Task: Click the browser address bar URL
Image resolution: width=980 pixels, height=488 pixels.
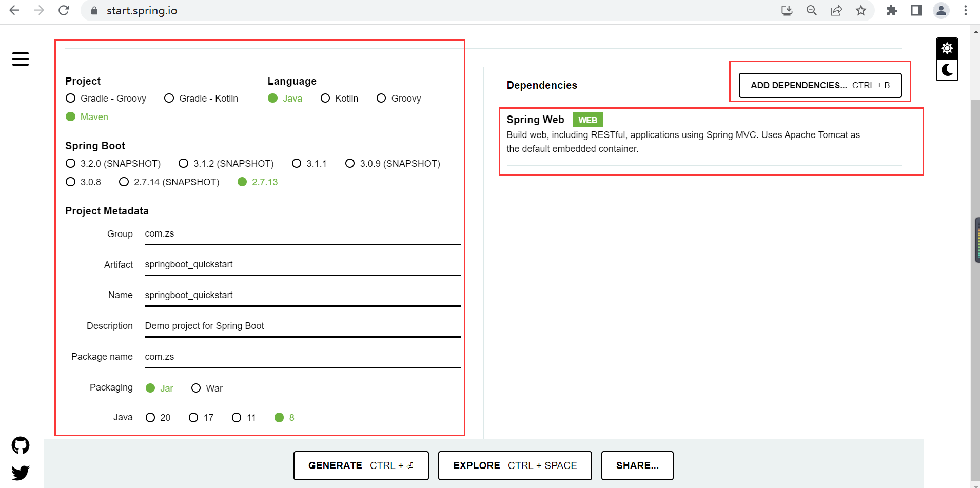Action: click(x=142, y=11)
